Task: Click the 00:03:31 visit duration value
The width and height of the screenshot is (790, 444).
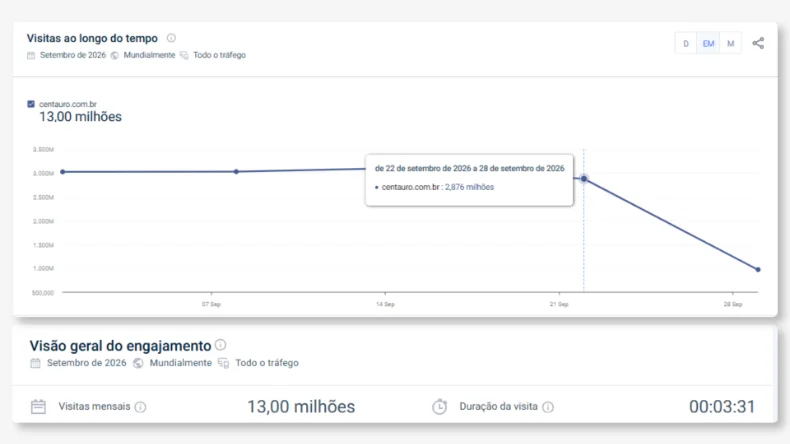Action: 722,407
